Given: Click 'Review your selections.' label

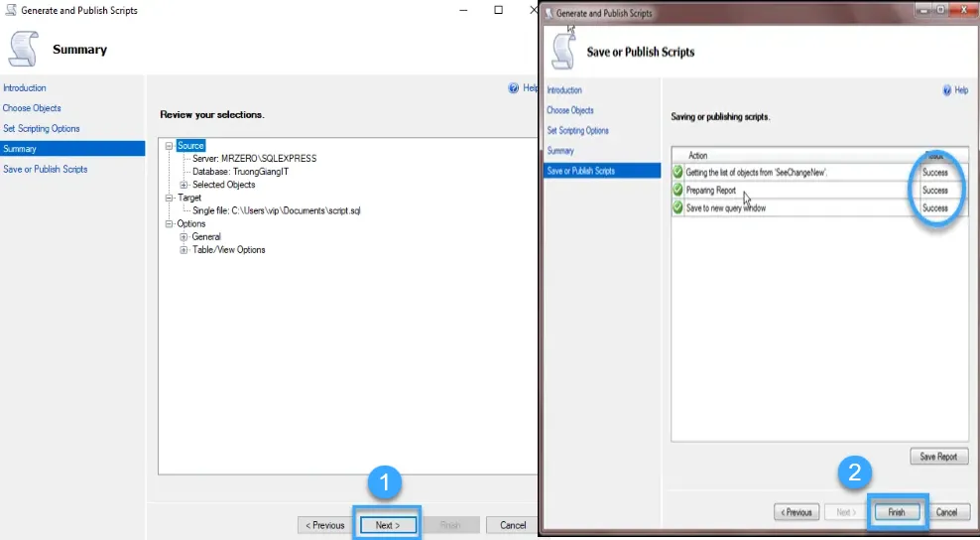Looking at the screenshot, I should (212, 114).
